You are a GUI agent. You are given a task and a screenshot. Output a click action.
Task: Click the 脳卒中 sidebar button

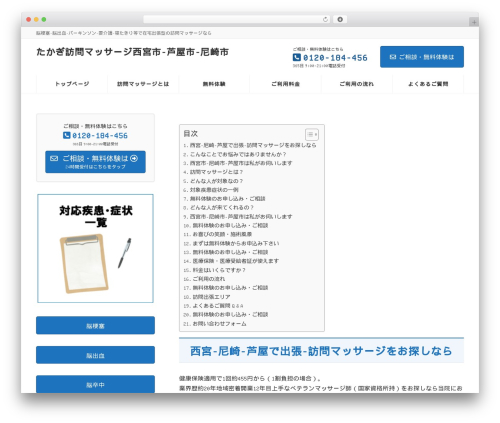(95, 384)
